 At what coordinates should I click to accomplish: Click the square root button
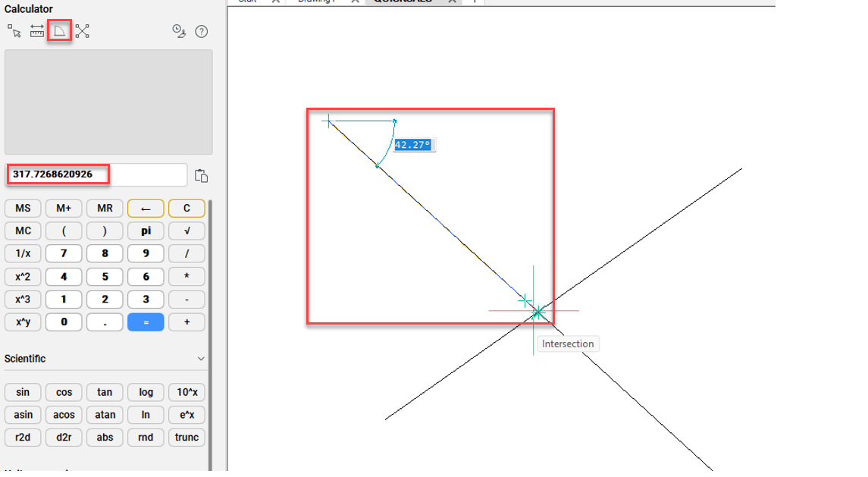186,231
